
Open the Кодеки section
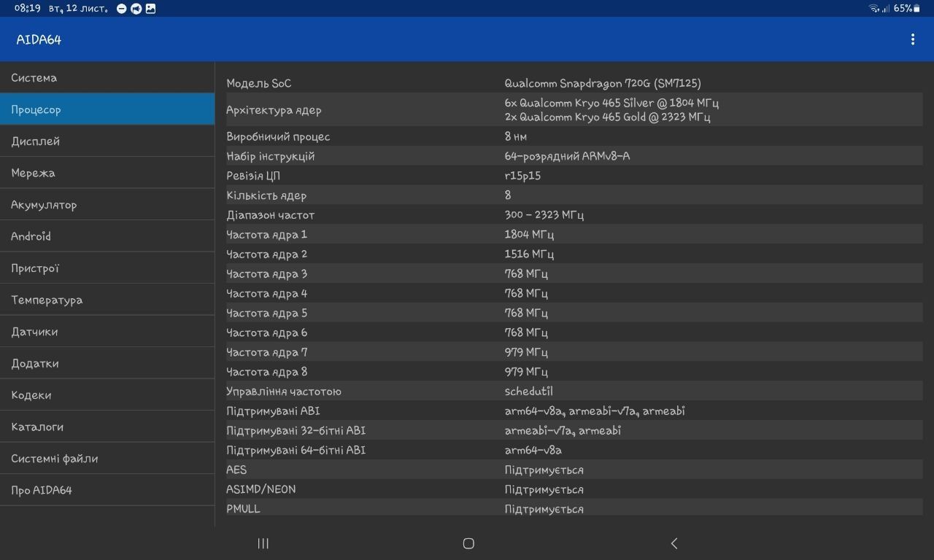107,394
